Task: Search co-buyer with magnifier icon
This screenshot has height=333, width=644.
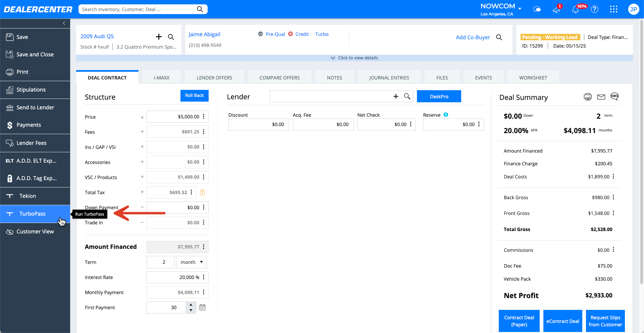Action: coord(499,37)
